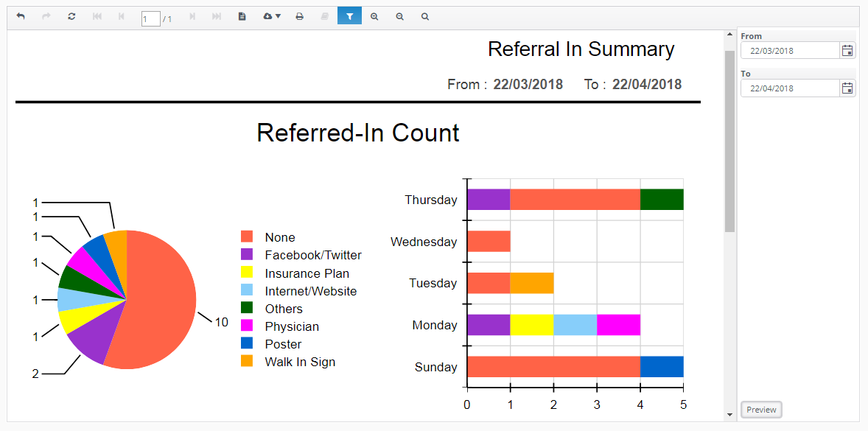Print the report
This screenshot has height=431, width=868.
[299, 16]
